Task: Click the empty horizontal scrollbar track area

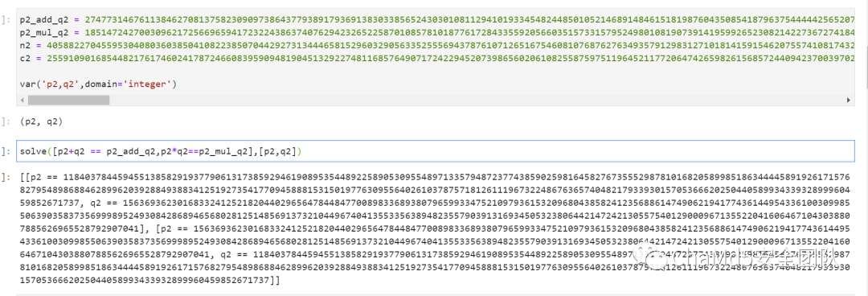Action: tap(476, 101)
